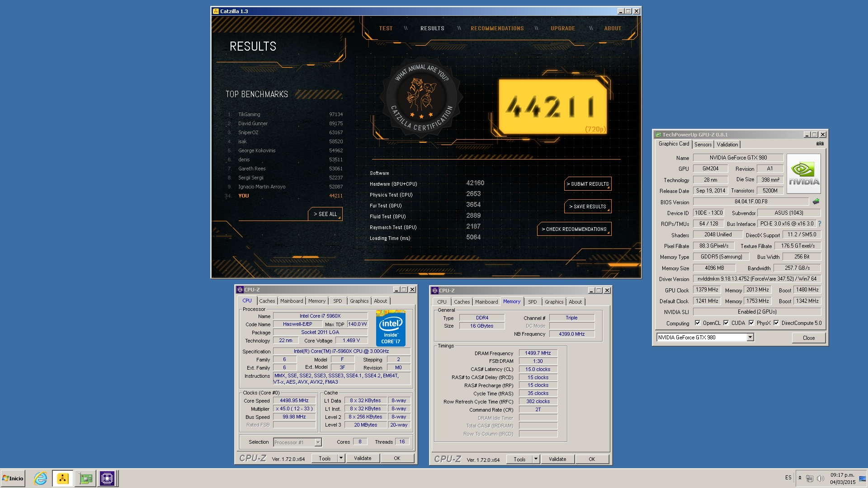Click the NVIDIA SLI Enabled field
The image size is (868, 488).
(757, 312)
